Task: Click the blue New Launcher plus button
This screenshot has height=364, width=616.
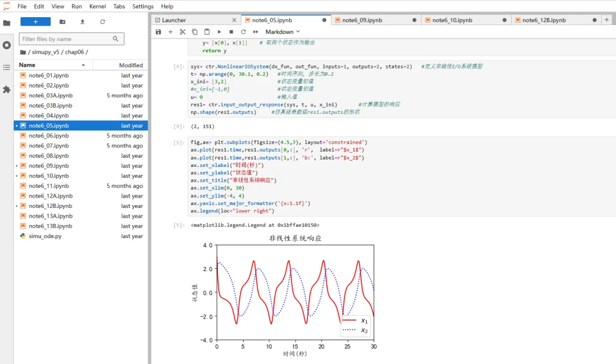Action: (35, 22)
